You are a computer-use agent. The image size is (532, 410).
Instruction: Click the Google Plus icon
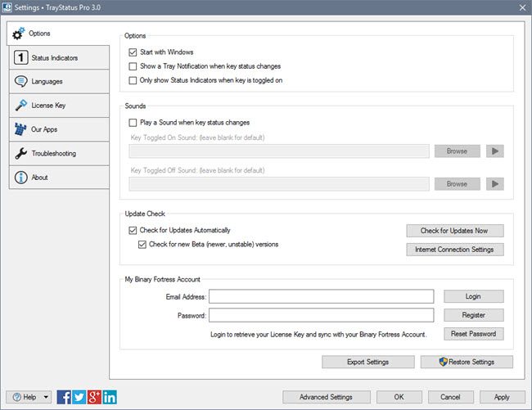click(94, 397)
